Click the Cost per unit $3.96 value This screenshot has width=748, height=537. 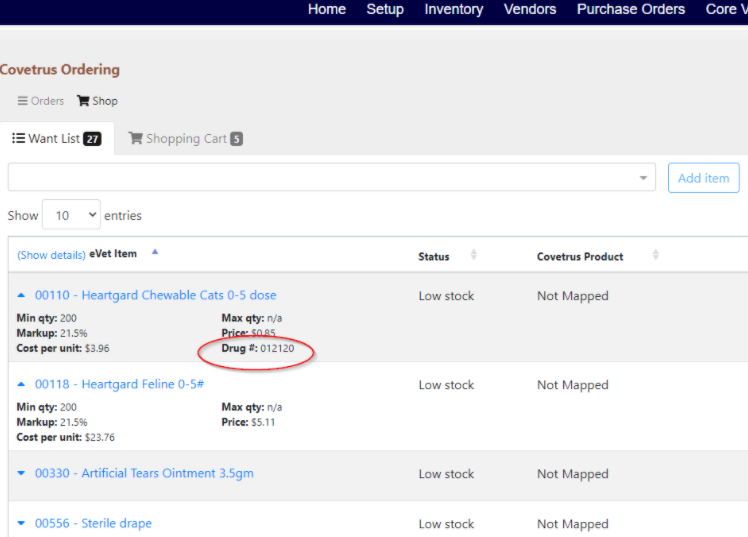[97, 348]
